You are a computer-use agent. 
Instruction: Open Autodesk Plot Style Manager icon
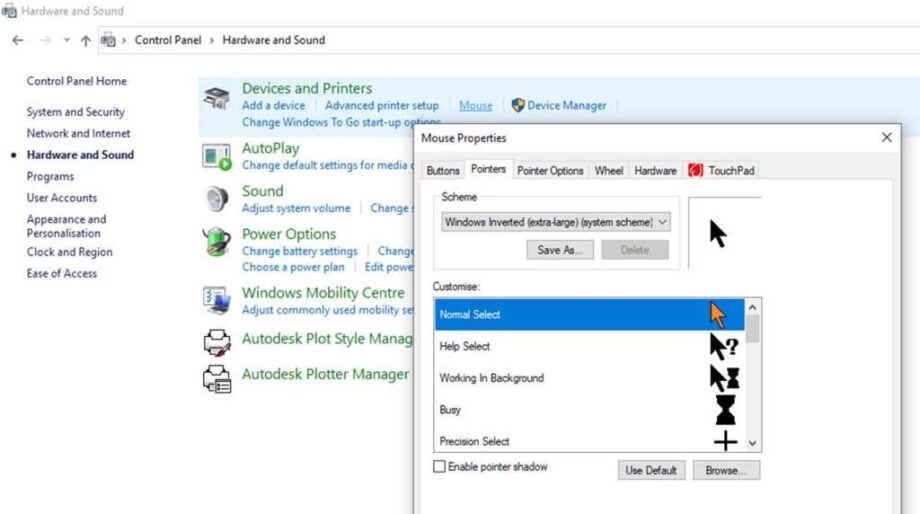point(217,342)
